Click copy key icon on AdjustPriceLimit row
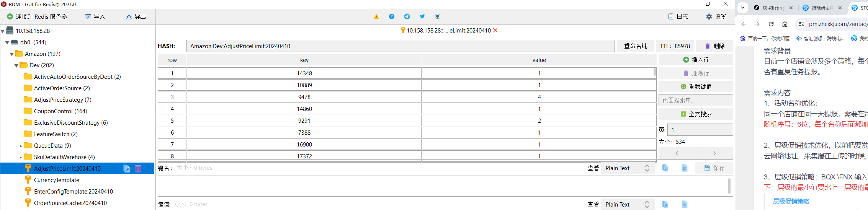Screen dimensions: 868x210 coord(127,169)
